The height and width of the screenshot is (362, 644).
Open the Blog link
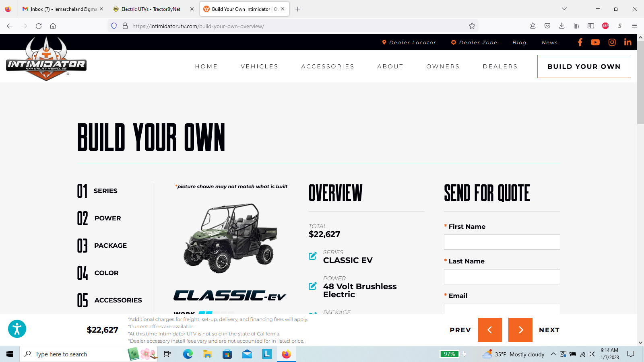(519, 42)
